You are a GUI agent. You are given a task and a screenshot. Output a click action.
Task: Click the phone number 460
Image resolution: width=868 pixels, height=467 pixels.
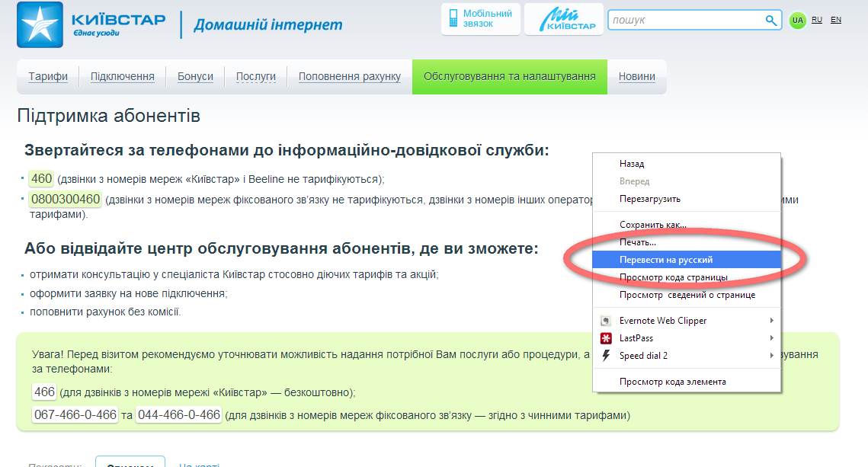pyautogui.click(x=41, y=179)
